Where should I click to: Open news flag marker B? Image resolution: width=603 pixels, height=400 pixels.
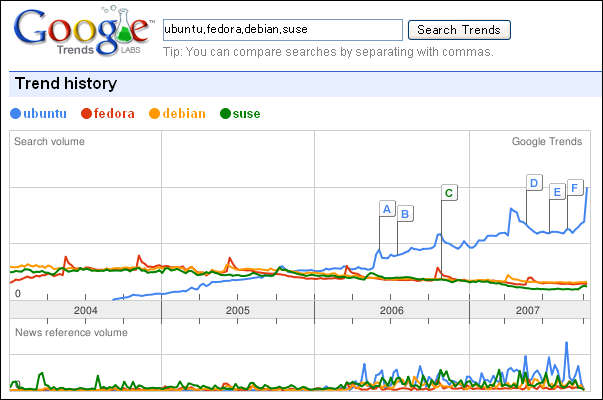point(405,214)
